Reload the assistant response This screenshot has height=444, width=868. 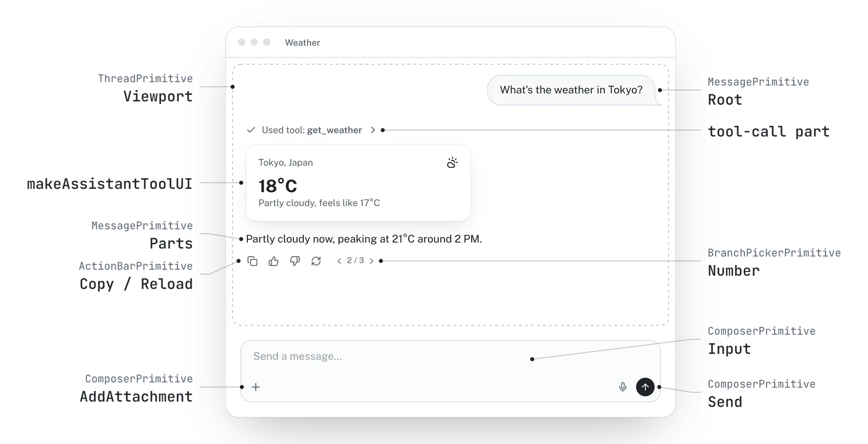[316, 261]
